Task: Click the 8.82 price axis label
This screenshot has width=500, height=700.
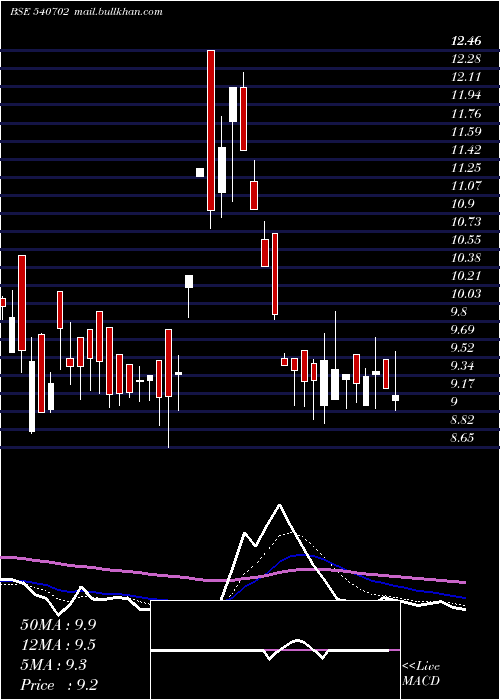Action: pyautogui.click(x=462, y=420)
